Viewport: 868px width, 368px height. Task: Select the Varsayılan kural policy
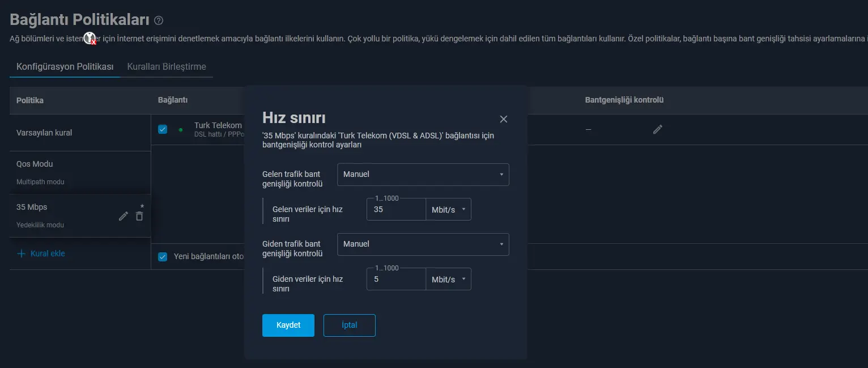click(x=80, y=133)
